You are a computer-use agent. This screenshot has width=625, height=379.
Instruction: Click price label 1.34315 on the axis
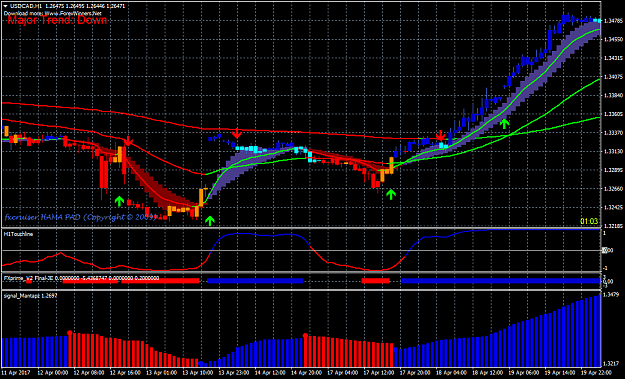click(613, 58)
